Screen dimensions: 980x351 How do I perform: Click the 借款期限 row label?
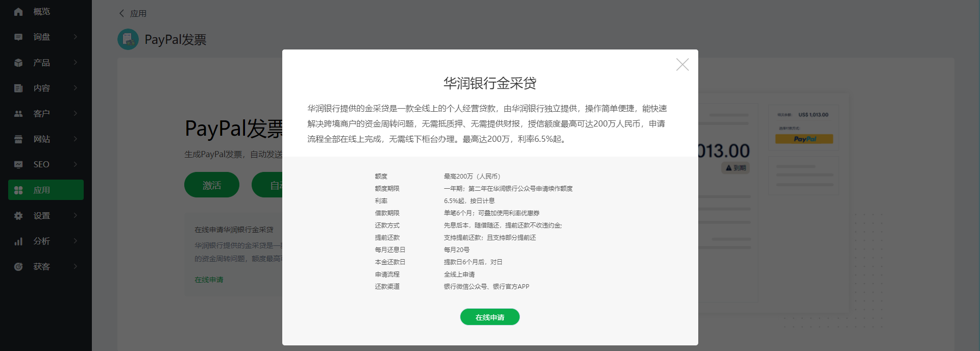point(387,213)
